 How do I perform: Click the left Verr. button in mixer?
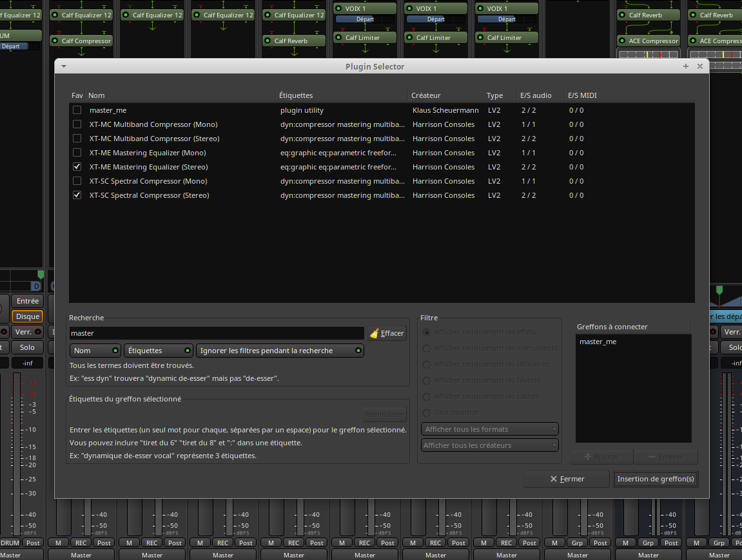(x=28, y=332)
